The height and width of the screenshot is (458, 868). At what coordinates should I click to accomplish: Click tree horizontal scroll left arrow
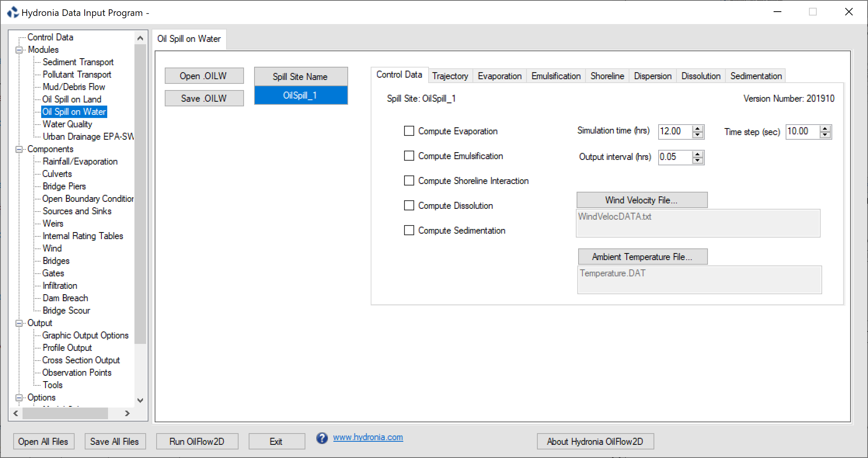coord(16,414)
